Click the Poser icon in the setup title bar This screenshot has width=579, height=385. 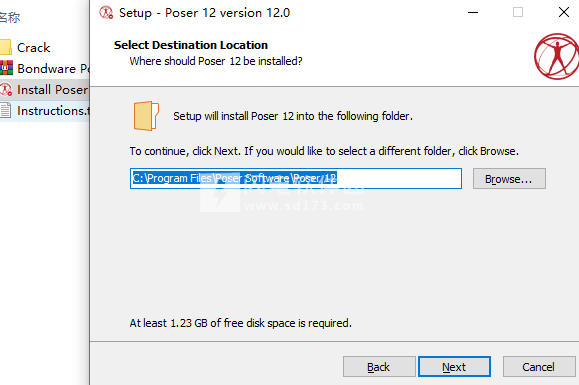pos(106,13)
